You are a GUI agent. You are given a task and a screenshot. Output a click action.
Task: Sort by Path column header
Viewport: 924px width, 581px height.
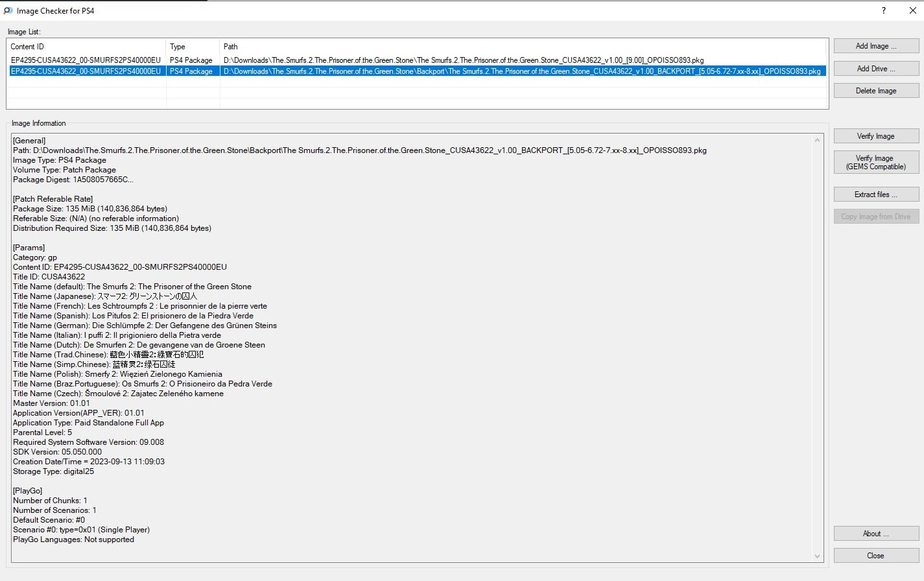523,47
